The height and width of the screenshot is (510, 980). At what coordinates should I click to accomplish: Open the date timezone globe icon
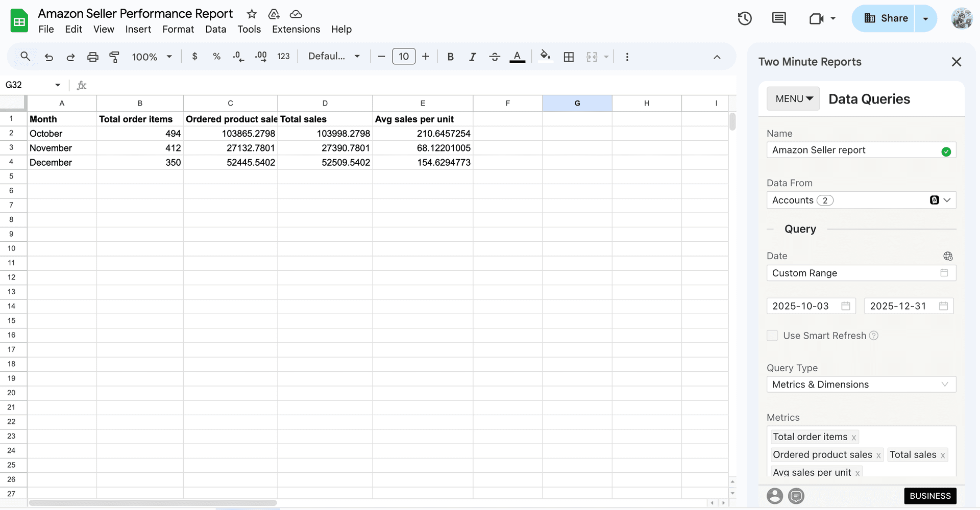tap(948, 256)
